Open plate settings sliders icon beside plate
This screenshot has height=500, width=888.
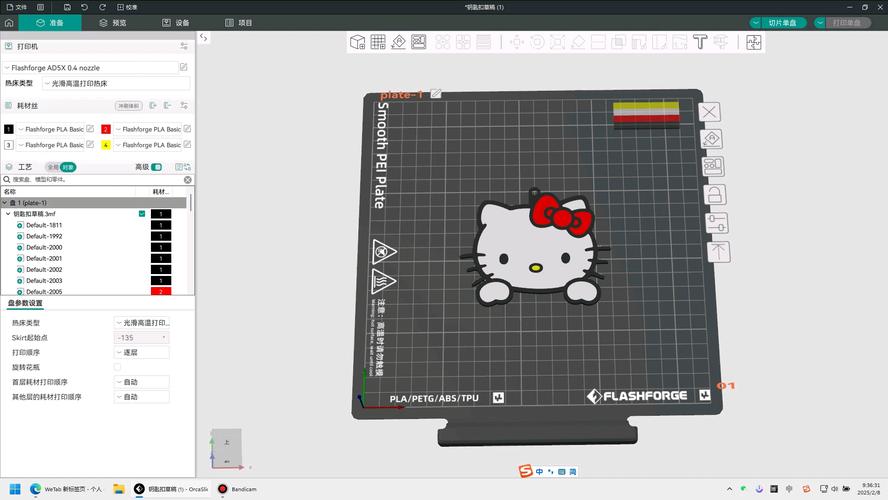point(717,223)
